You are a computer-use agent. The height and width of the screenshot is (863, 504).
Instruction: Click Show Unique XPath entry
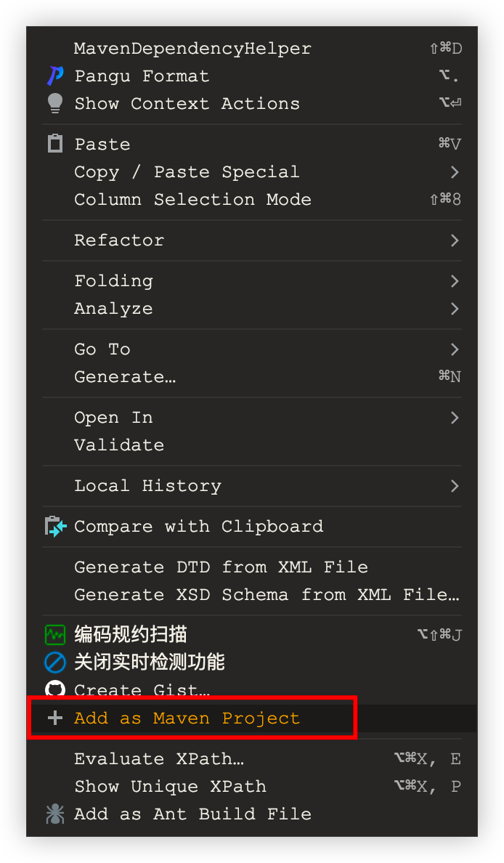tap(170, 787)
